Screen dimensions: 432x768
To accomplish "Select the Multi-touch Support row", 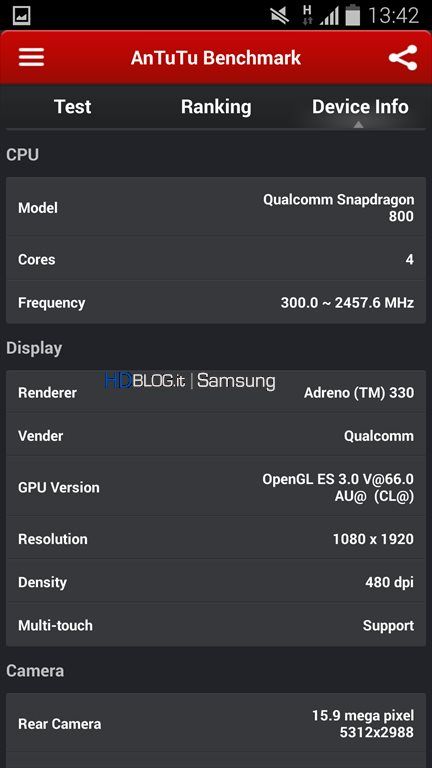I will click(x=216, y=625).
